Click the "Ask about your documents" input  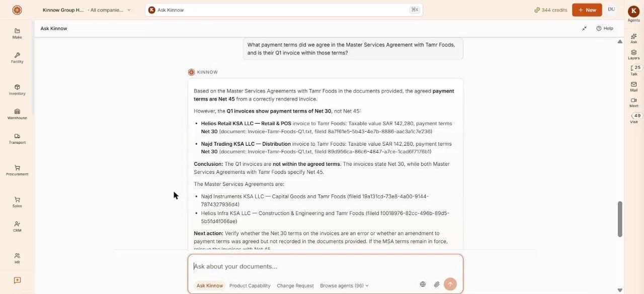326,266
